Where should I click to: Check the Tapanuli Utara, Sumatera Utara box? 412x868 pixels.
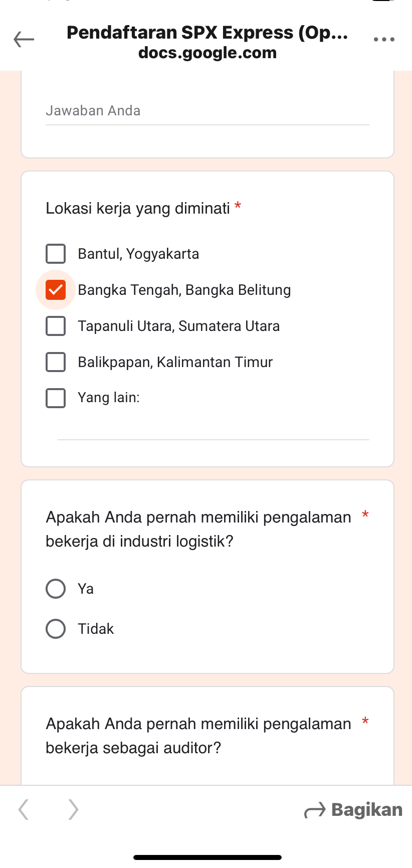tap(56, 326)
